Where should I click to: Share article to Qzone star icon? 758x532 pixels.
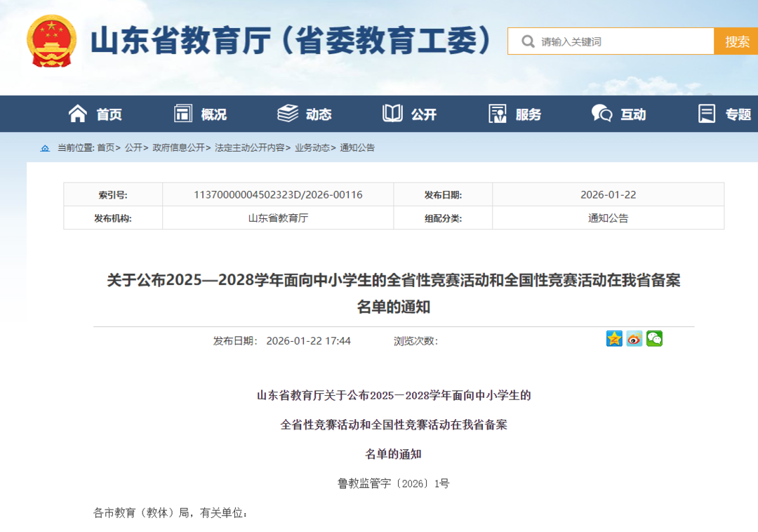coord(614,339)
